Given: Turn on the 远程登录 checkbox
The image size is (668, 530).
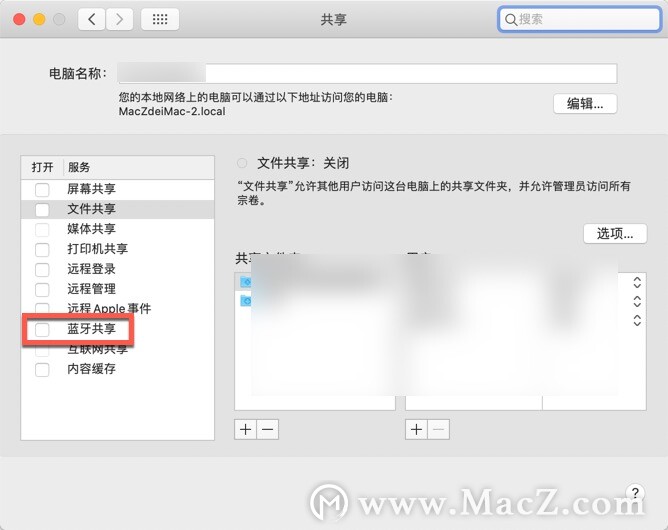Looking at the screenshot, I should click(x=42, y=269).
